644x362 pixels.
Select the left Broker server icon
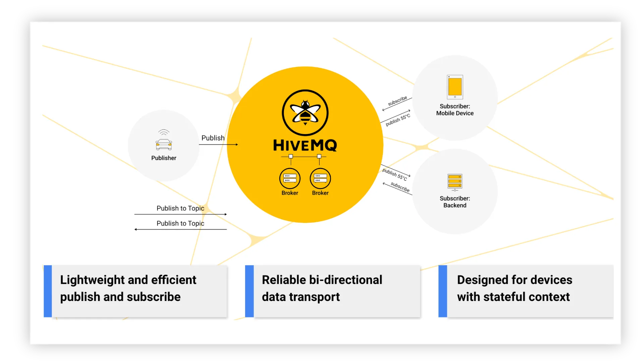pyautogui.click(x=290, y=178)
